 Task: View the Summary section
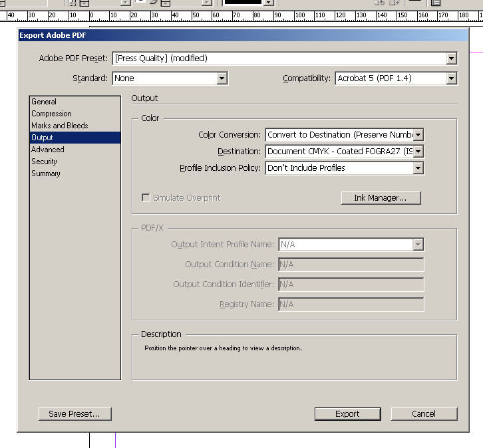pyautogui.click(x=75, y=174)
